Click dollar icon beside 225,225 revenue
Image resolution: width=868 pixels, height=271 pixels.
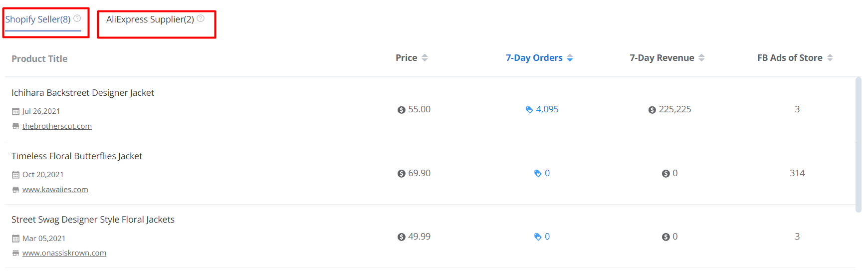click(652, 110)
